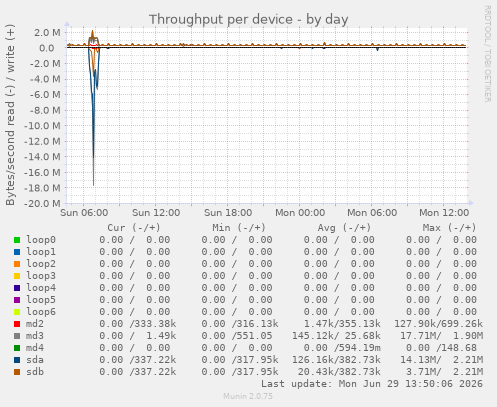The image size is (497, 407).
Task: Click the '-20.0 M' y-axis label
Action: point(42,204)
